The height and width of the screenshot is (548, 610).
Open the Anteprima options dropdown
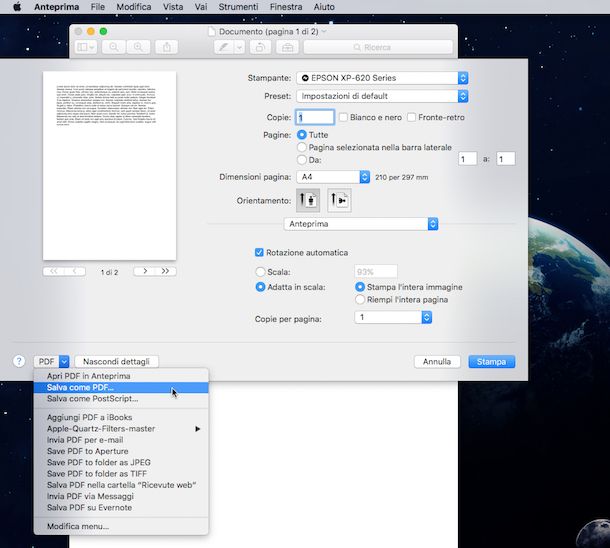tap(361, 224)
